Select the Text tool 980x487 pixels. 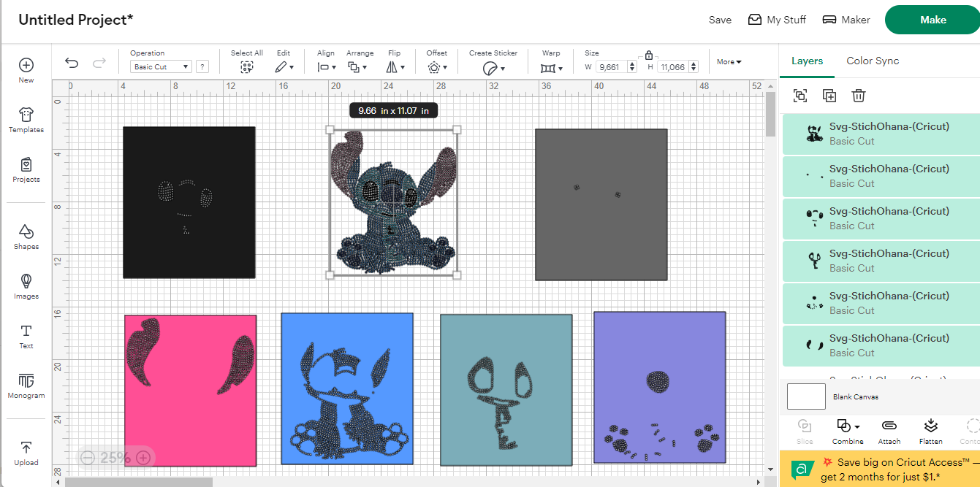click(26, 336)
